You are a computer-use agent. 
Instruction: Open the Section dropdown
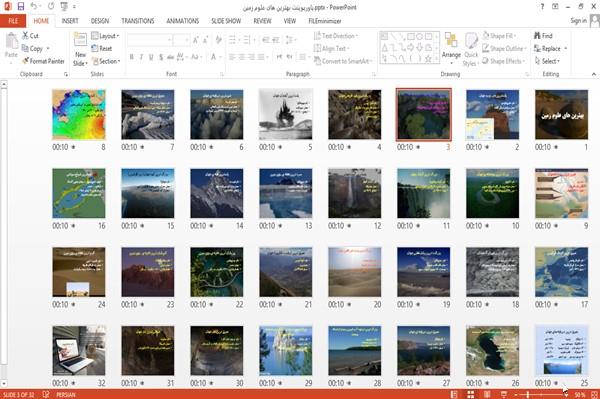[x=106, y=61]
